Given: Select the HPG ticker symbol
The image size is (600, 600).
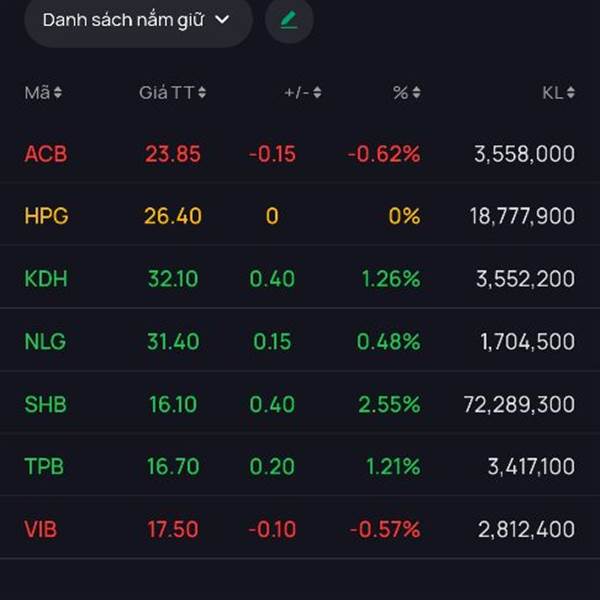Looking at the screenshot, I should point(46,216).
